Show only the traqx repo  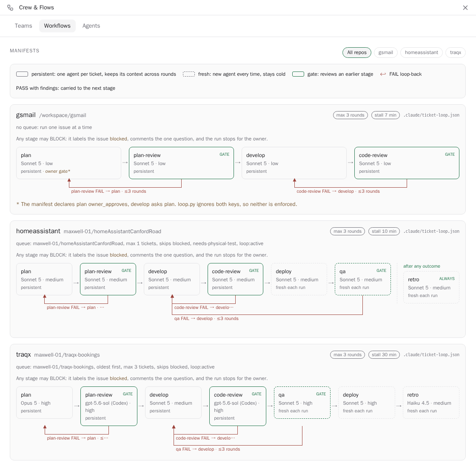click(x=455, y=52)
